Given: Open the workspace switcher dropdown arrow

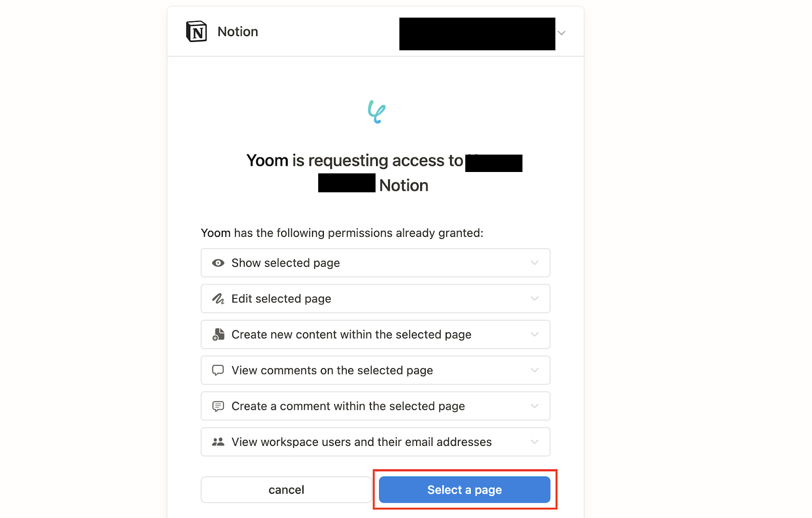Looking at the screenshot, I should point(561,33).
